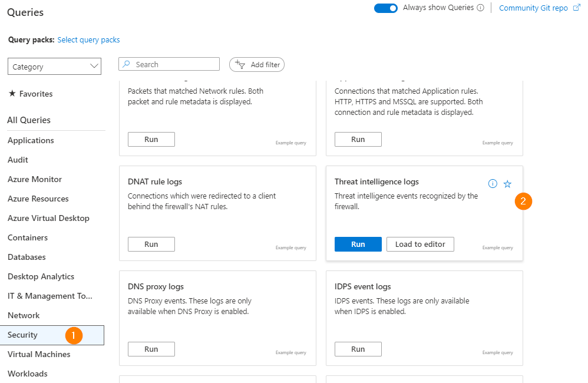Screen dimensions: 588x383
Task: Select the Network category
Action: (23, 315)
